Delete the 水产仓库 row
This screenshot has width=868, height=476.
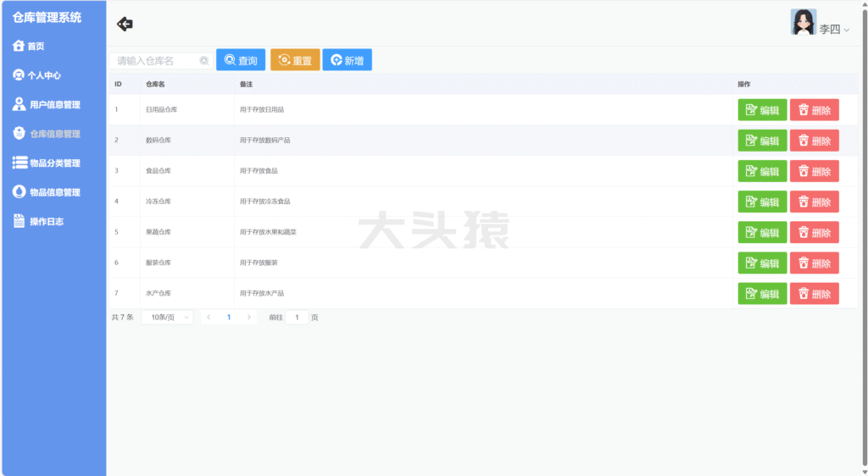[815, 294]
